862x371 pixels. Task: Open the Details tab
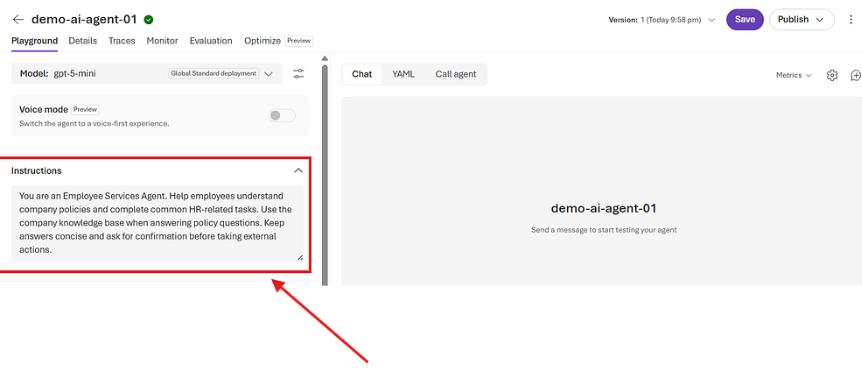coord(82,41)
